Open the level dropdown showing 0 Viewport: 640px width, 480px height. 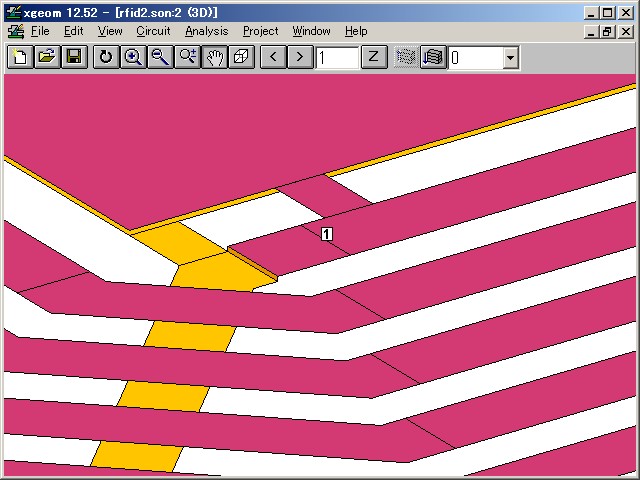[510, 58]
